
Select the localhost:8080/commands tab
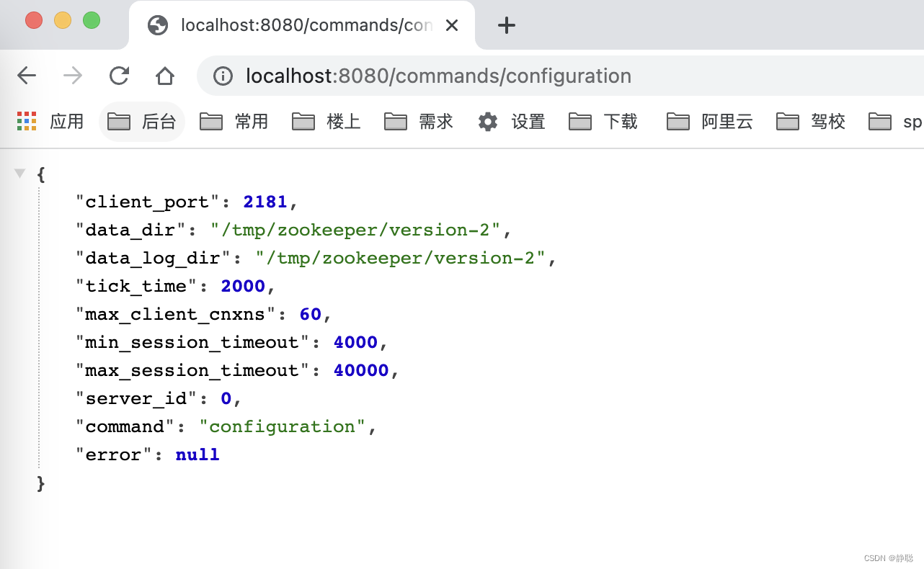click(303, 25)
